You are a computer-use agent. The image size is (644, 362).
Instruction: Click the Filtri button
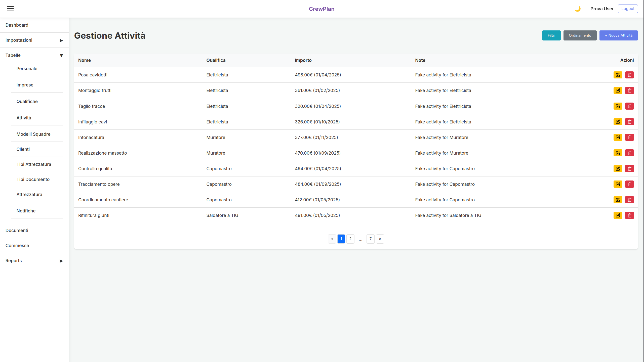tap(551, 35)
